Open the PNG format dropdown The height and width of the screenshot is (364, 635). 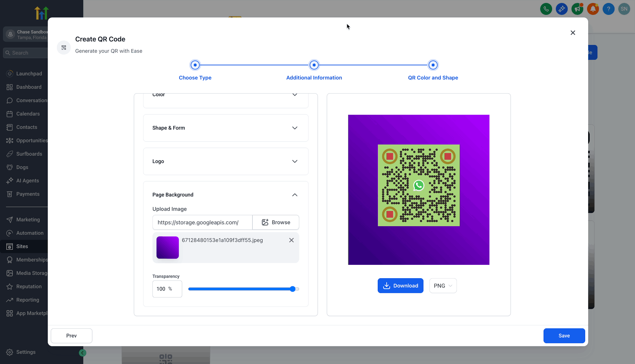pyautogui.click(x=443, y=286)
